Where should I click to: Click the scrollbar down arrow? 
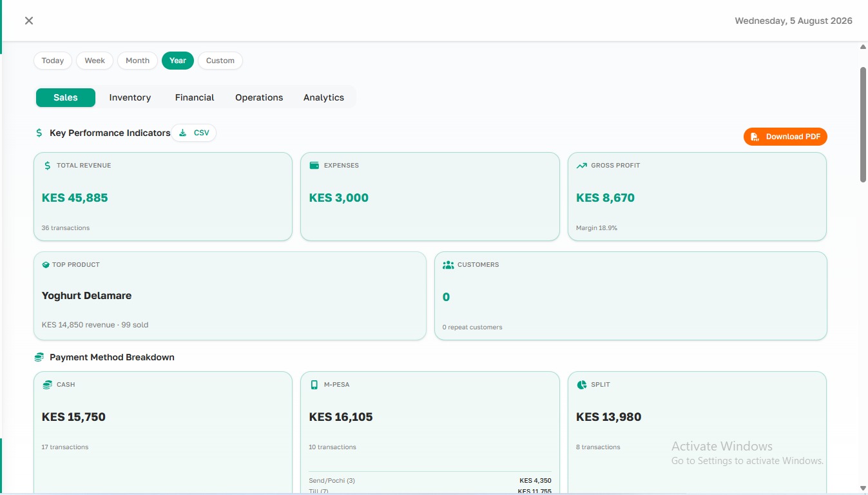pyautogui.click(x=863, y=489)
